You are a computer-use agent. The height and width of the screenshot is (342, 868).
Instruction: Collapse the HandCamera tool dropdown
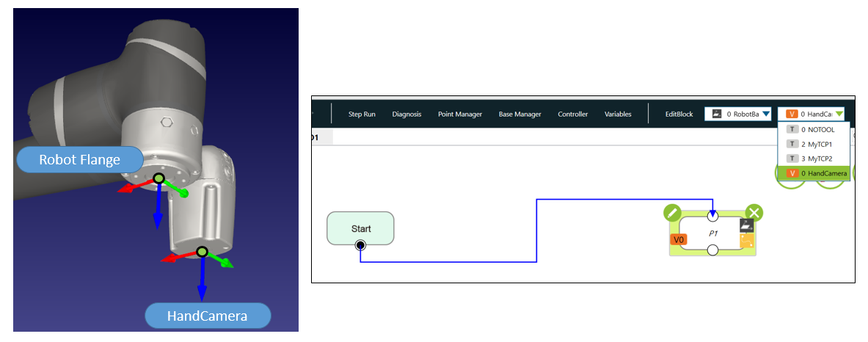[x=839, y=114]
